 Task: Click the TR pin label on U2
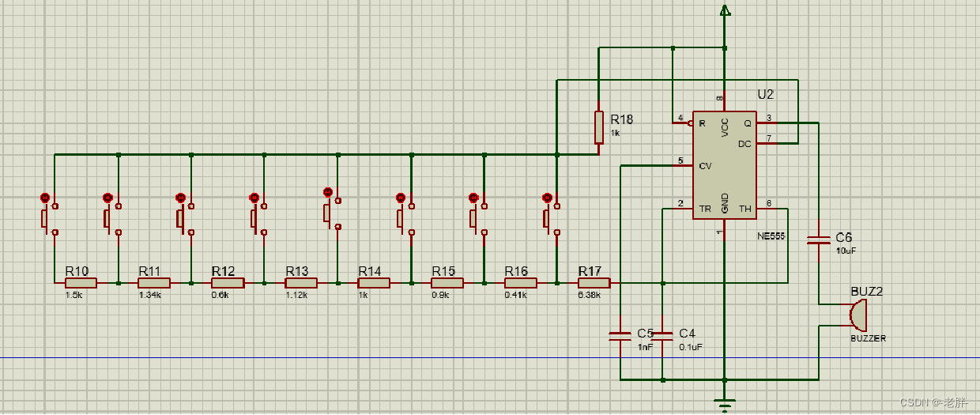tap(706, 209)
